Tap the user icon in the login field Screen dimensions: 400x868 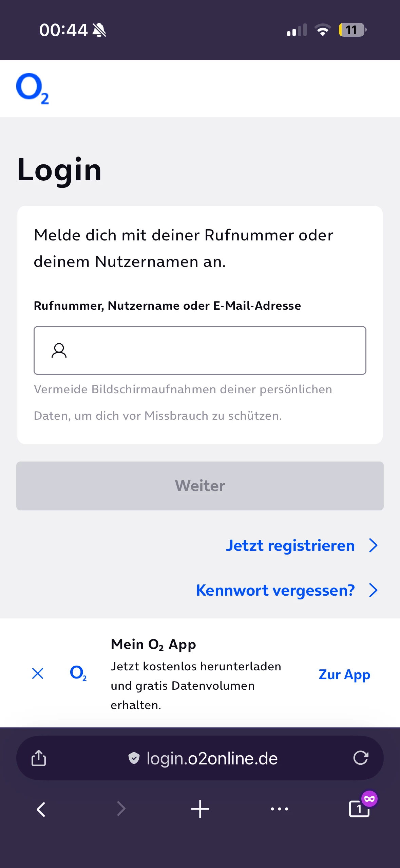(x=59, y=350)
